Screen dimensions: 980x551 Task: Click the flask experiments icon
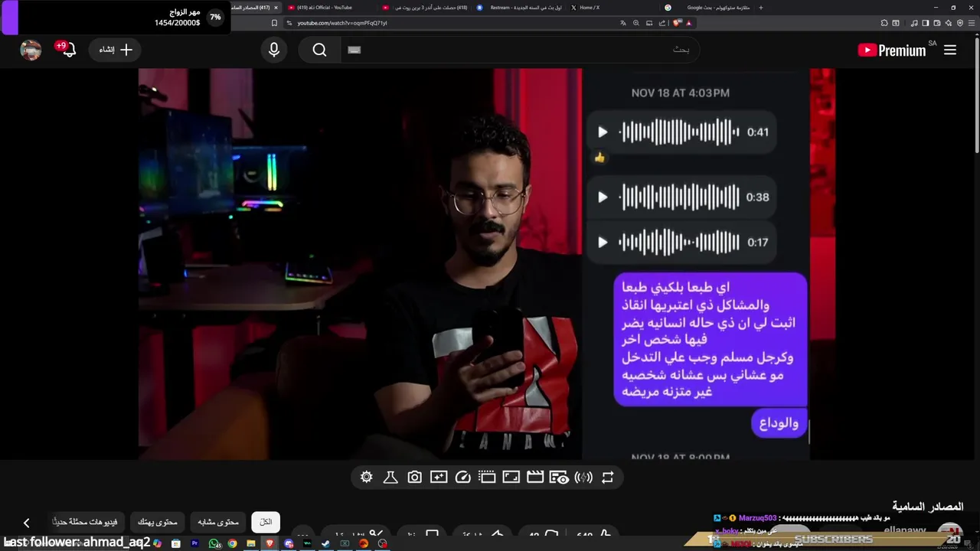pyautogui.click(x=390, y=478)
